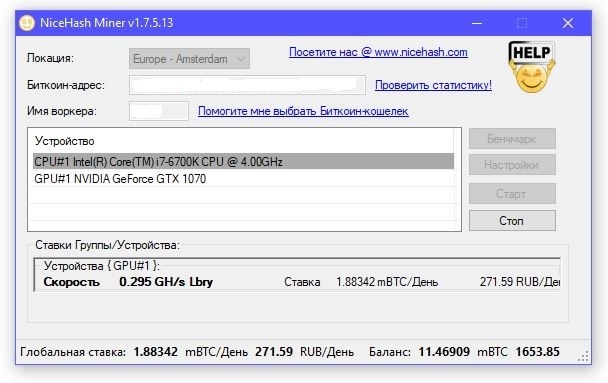Stop mining with the Стоп button
Screen dimensions: 608x383
(512, 221)
